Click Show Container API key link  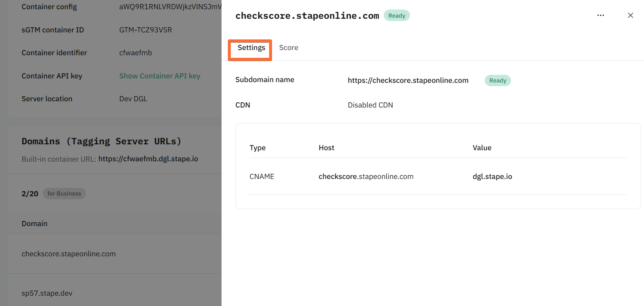tap(160, 76)
